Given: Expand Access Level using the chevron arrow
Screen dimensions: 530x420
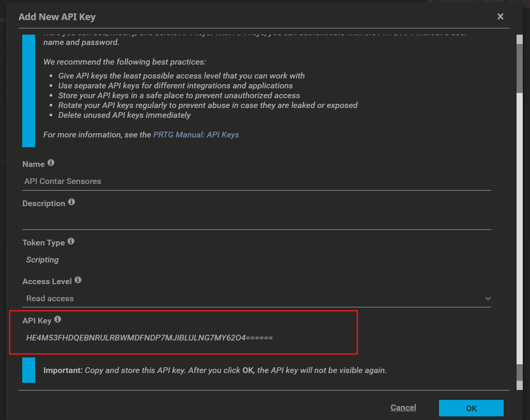Looking at the screenshot, I should click(x=488, y=299).
